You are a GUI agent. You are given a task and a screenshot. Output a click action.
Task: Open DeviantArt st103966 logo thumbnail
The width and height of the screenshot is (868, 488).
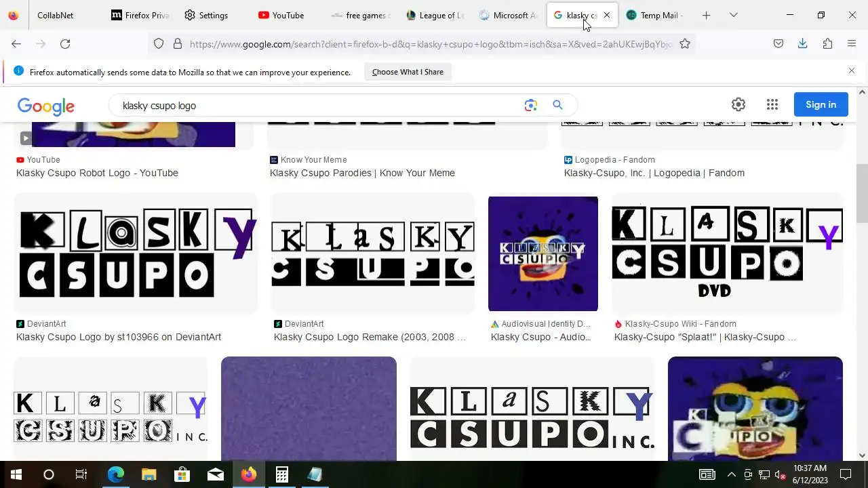click(136, 253)
